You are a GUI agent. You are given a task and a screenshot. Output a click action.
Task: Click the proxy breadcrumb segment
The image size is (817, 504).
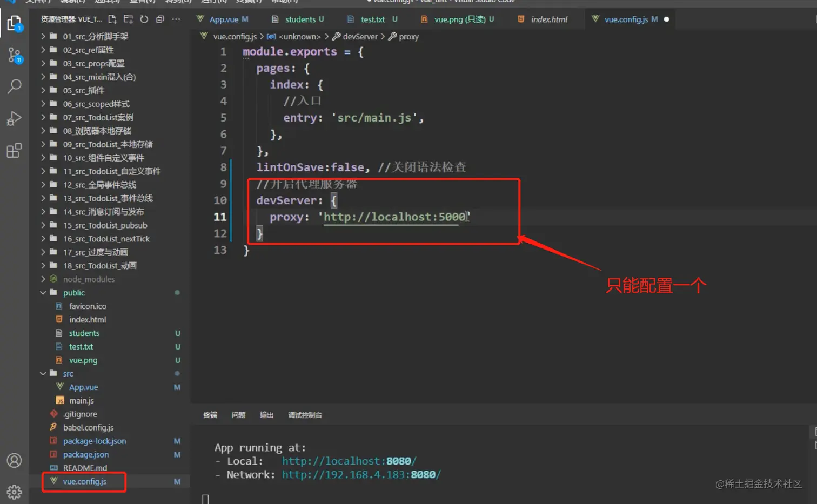tap(408, 37)
